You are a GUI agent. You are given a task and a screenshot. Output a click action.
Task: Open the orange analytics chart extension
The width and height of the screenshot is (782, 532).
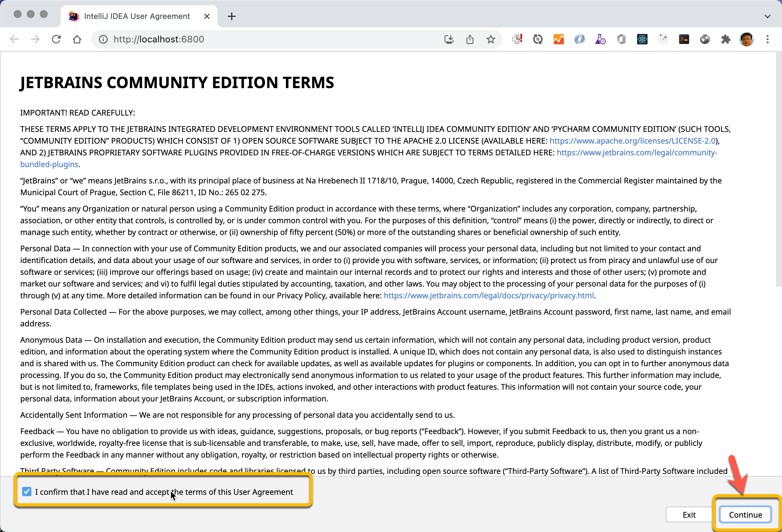coord(559,39)
